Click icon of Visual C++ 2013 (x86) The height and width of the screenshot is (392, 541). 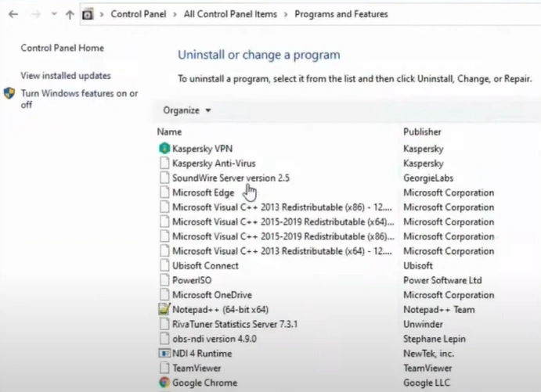164,207
